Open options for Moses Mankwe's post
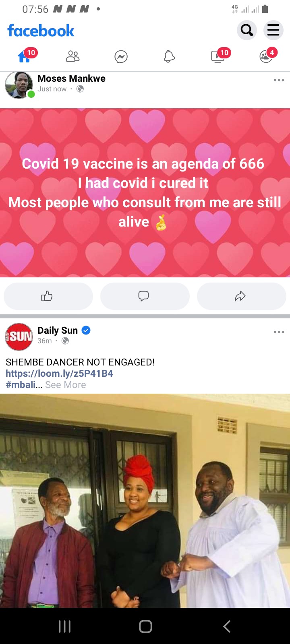Viewport: 290px width, 644px height. tap(279, 80)
